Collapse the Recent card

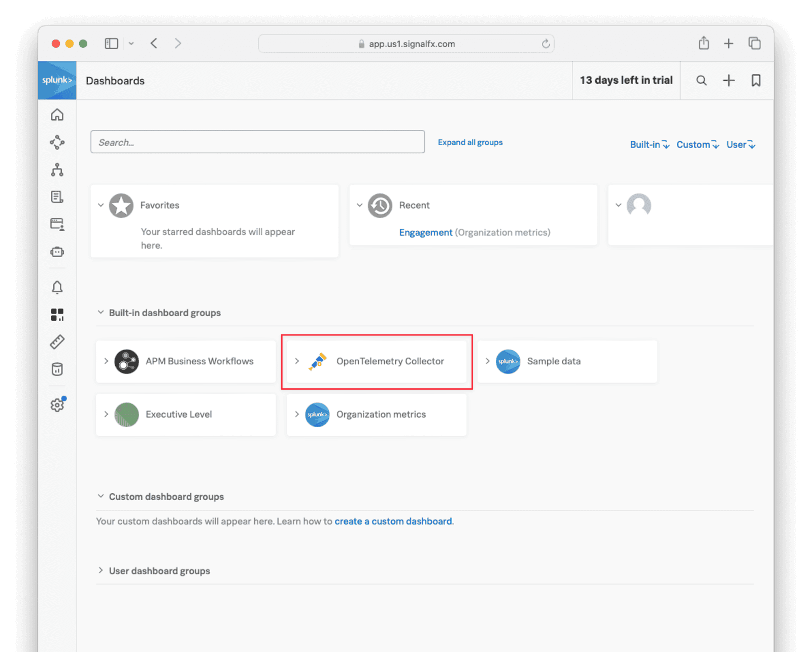pos(360,205)
